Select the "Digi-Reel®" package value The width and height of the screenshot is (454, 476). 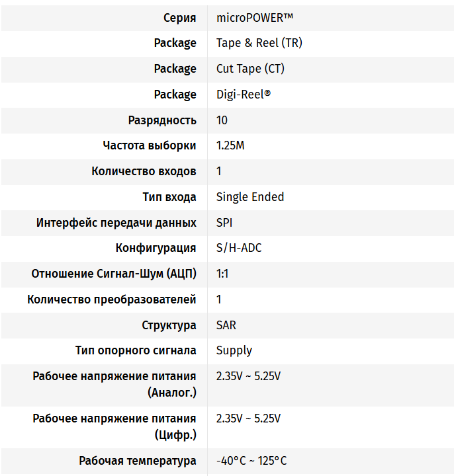(x=244, y=95)
